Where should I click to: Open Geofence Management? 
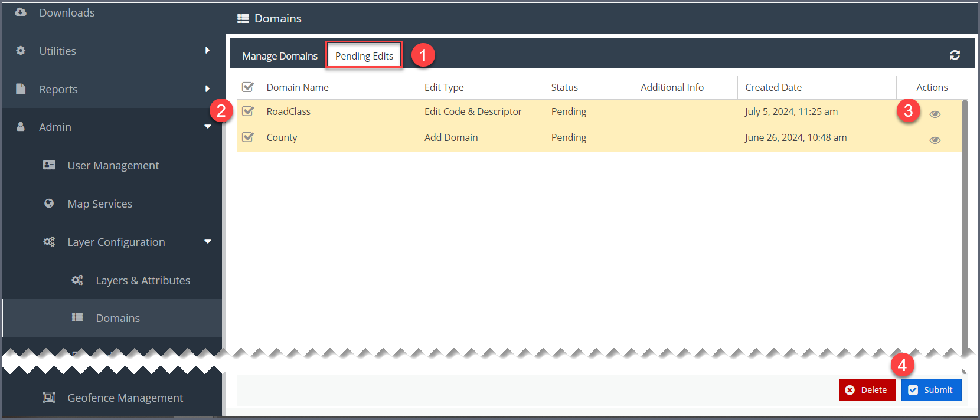coord(125,398)
